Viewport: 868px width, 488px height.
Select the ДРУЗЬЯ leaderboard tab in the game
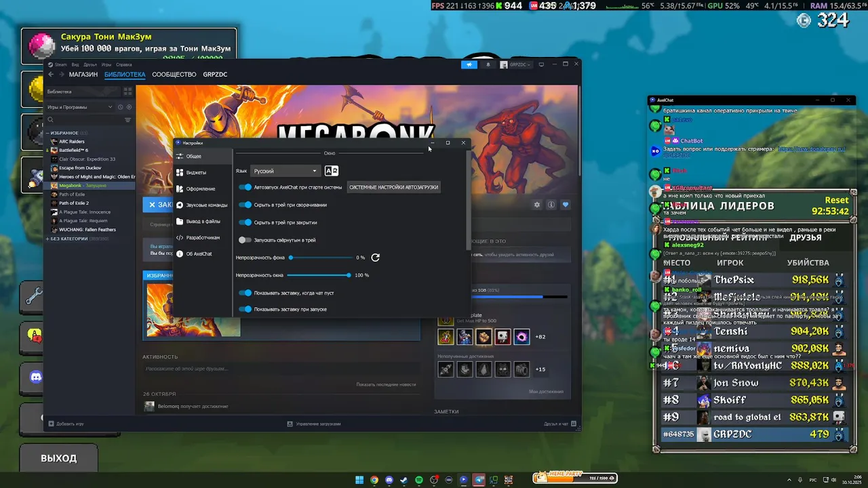(805, 238)
